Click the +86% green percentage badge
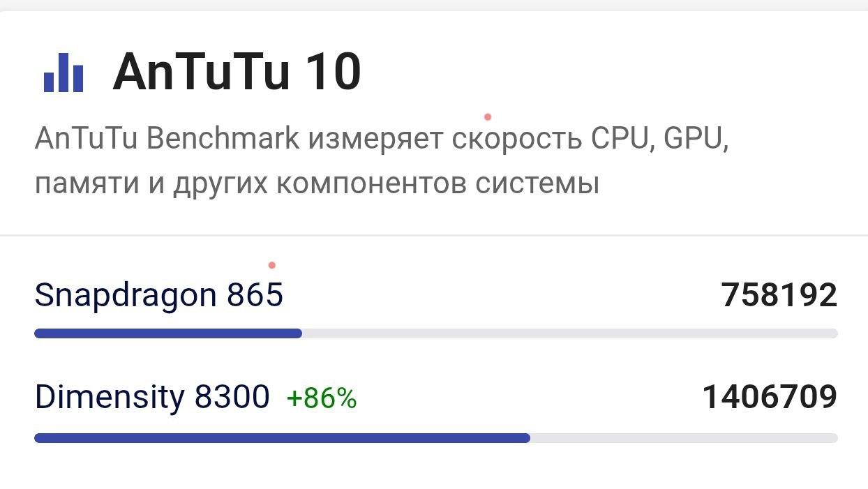Image resolution: width=868 pixels, height=489 pixels. pos(322,398)
